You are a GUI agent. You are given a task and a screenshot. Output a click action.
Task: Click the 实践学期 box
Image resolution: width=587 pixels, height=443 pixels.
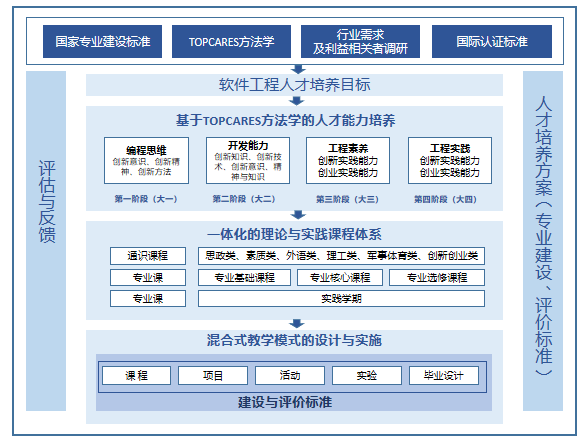(x=341, y=298)
